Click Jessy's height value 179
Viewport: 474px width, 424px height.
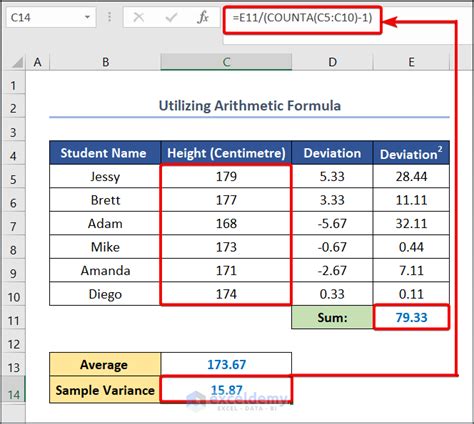click(226, 176)
